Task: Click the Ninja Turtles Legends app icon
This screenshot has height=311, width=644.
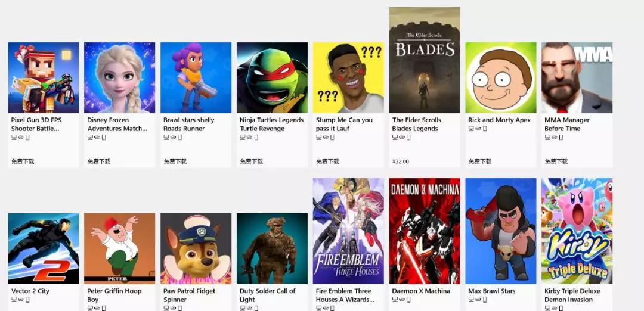Action: click(x=272, y=77)
